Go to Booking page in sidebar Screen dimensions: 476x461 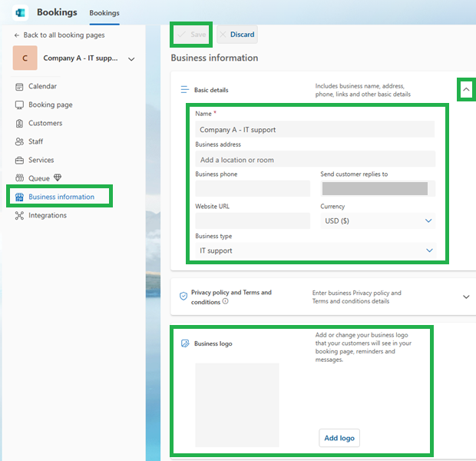point(51,104)
